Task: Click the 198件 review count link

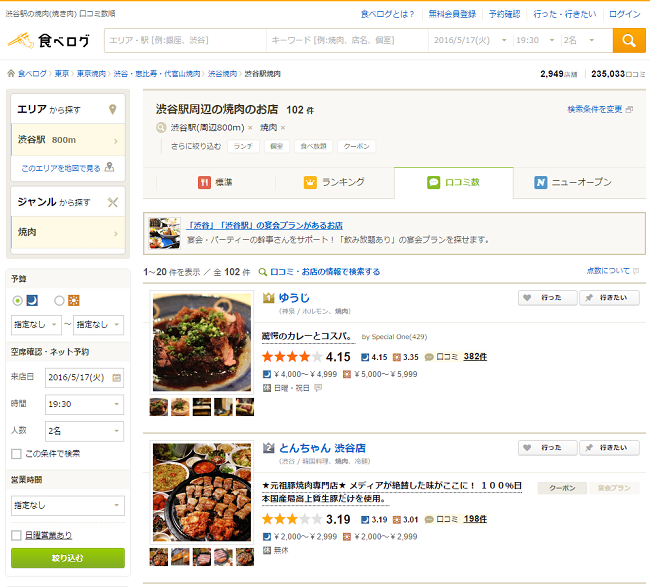Action: [x=475, y=519]
